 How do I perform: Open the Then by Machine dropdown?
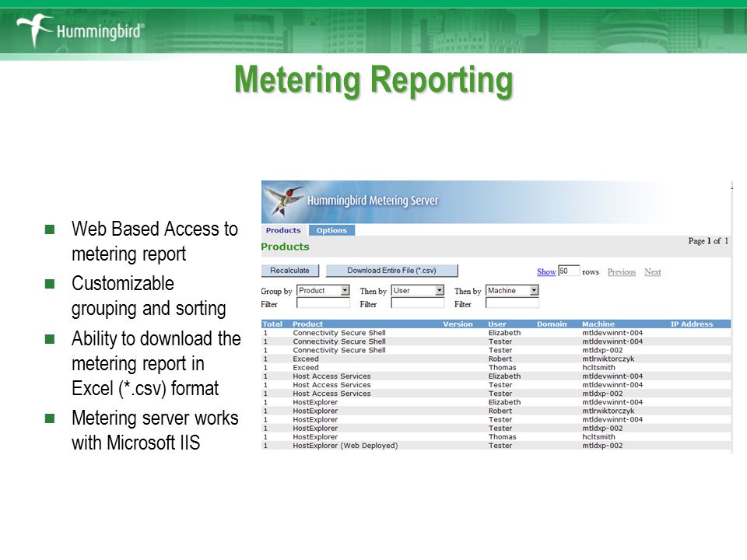(512, 290)
